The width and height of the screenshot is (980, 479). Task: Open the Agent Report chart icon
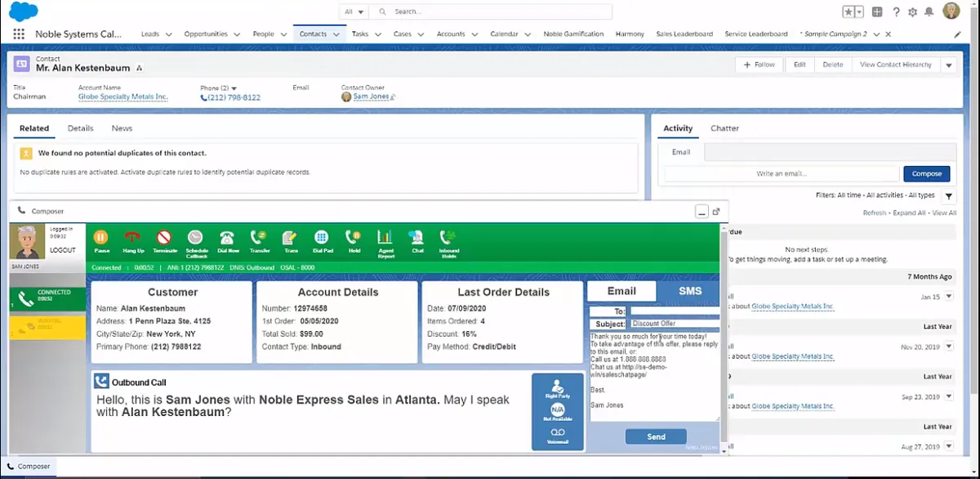385,238
